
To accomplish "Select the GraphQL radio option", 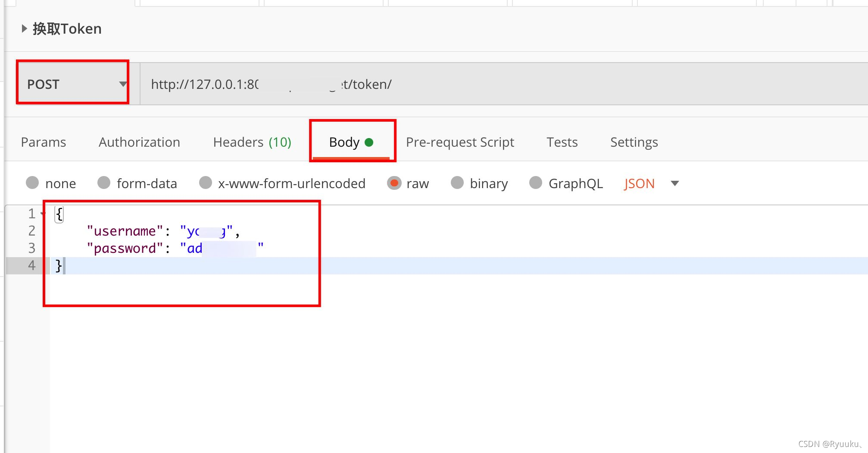I will click(536, 183).
